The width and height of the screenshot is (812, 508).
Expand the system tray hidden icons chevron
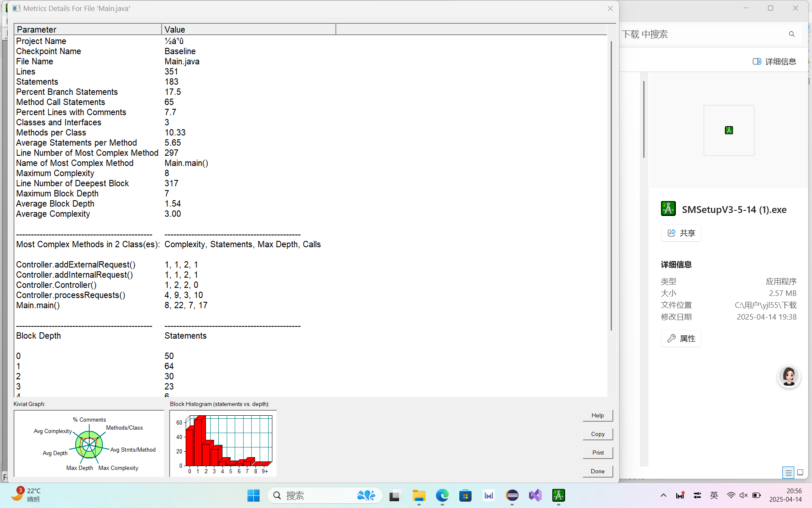[663, 495]
